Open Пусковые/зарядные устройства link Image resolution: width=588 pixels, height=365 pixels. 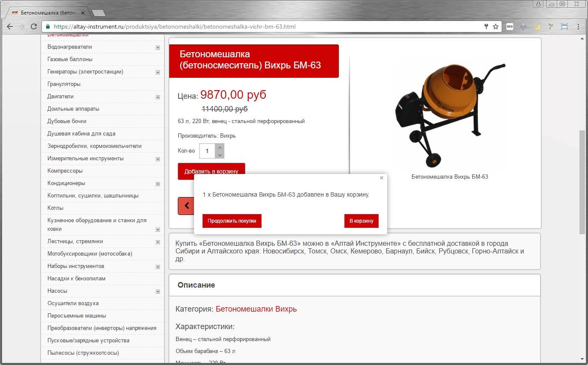[x=88, y=341]
